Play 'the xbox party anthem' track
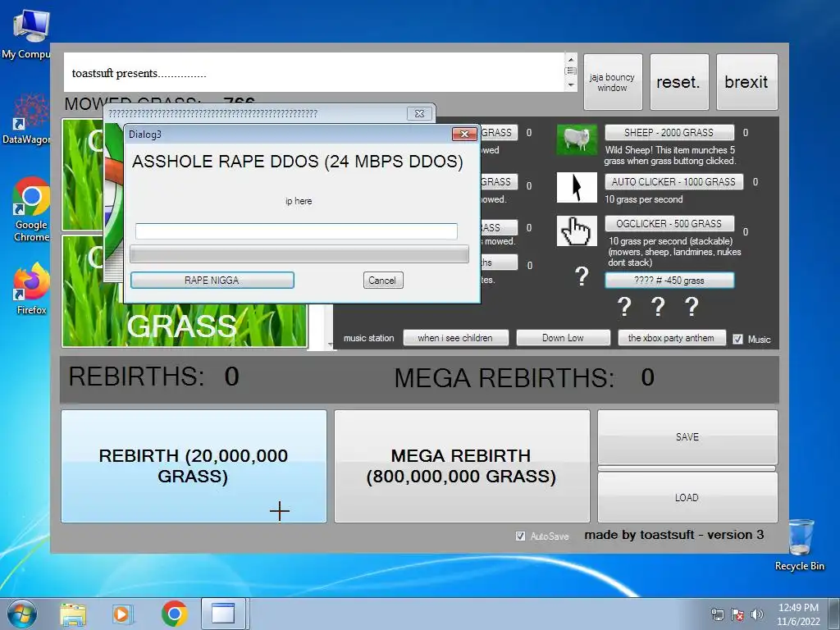This screenshot has width=840, height=630. pos(672,337)
